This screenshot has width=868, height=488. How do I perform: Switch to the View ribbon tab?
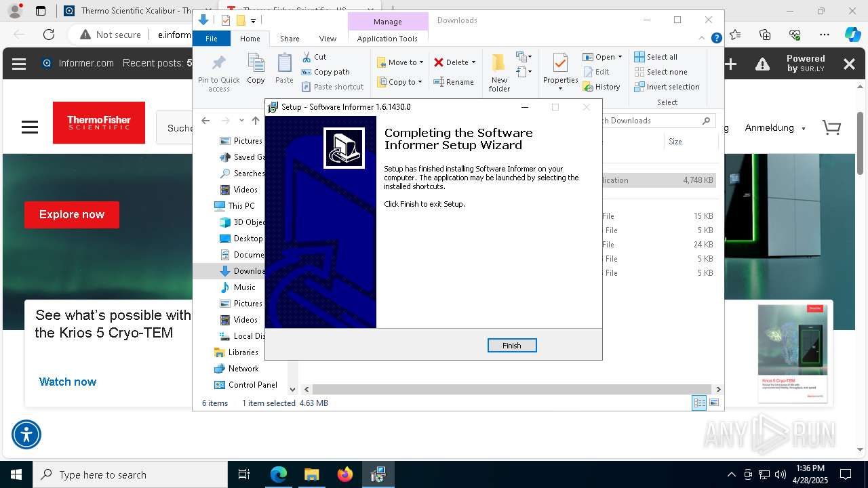[x=328, y=39]
